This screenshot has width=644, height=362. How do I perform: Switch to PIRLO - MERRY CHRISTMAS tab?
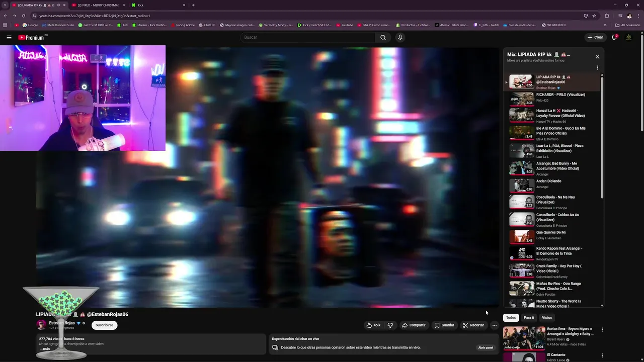(98, 5)
